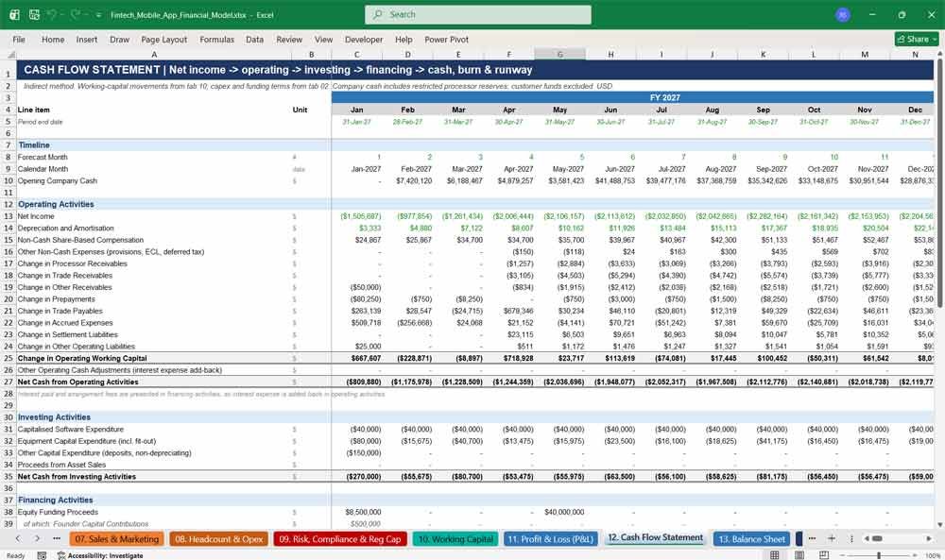Screen dimensions: 945x560
Task: Open the Developer ribbon tab
Action: [364, 39]
